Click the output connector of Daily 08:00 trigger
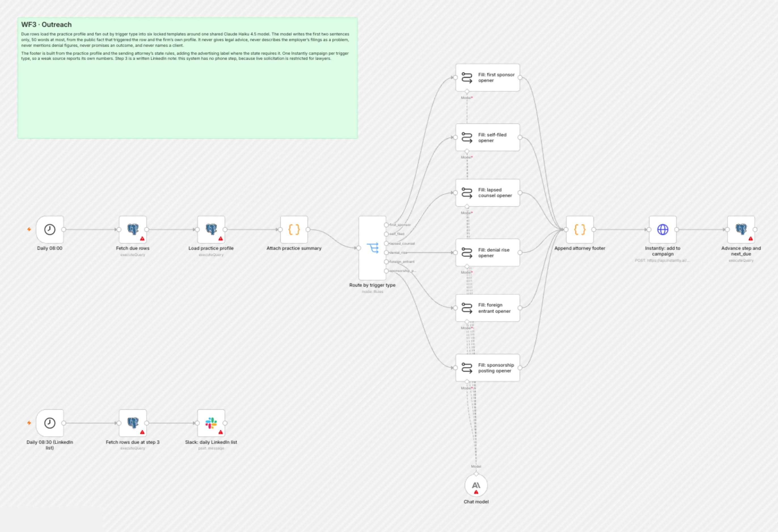 tap(64, 229)
